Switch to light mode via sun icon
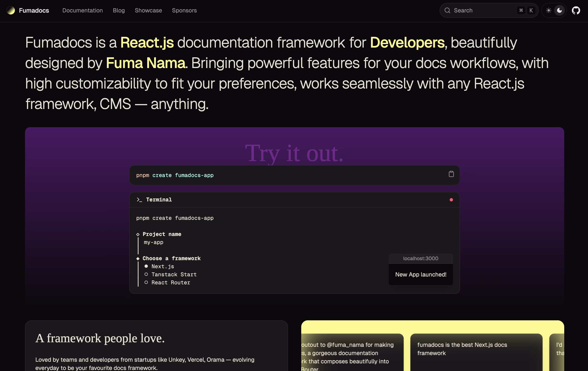This screenshot has width=588, height=371. (x=549, y=10)
